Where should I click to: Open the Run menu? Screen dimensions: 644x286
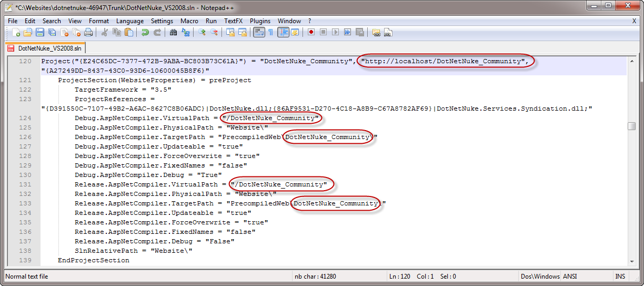pyautogui.click(x=211, y=21)
